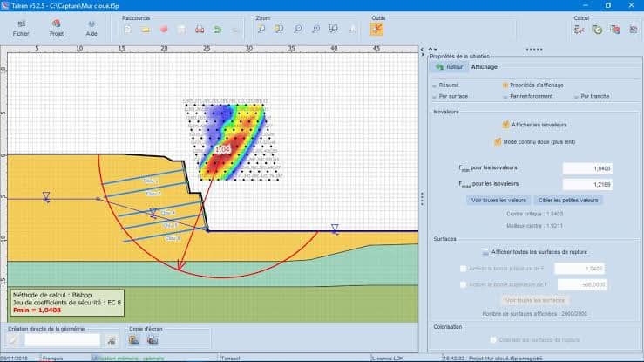Toggle Afficher toutes les surfaces de rupture
644x362 pixels.
pyautogui.click(x=485, y=252)
